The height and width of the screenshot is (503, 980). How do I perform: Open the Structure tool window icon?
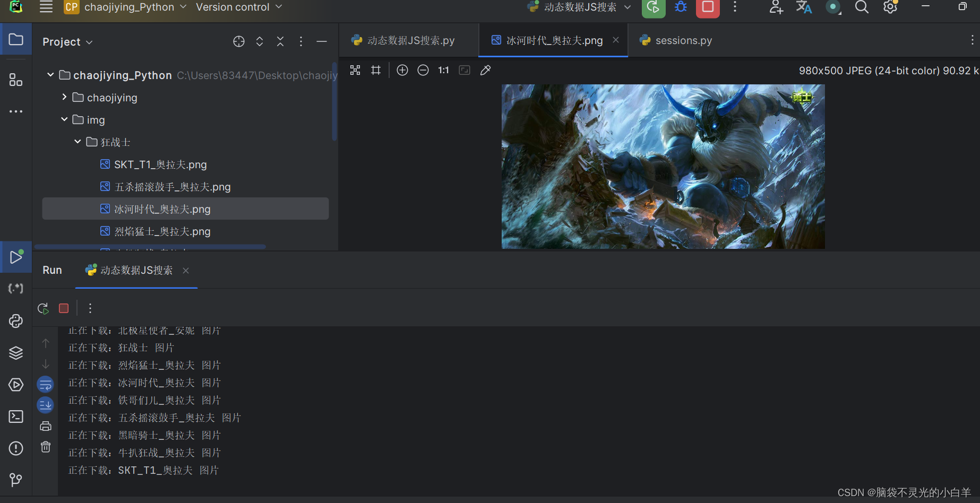tap(16, 80)
